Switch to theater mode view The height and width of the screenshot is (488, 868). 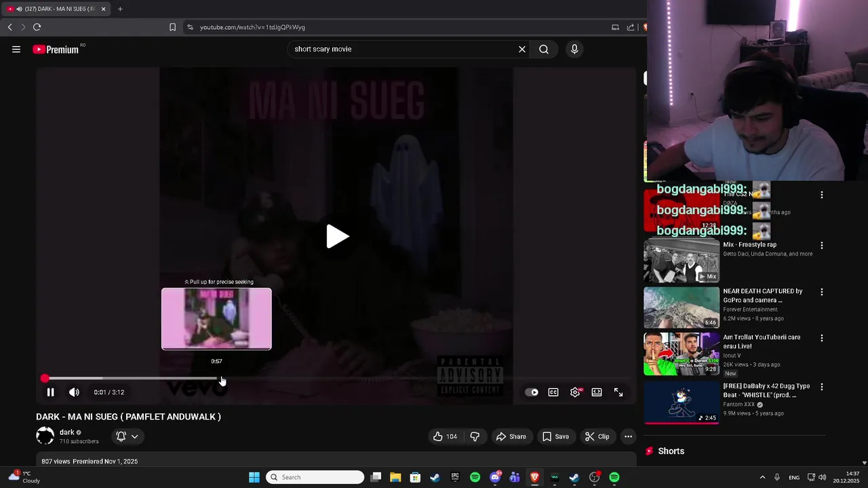(597, 392)
